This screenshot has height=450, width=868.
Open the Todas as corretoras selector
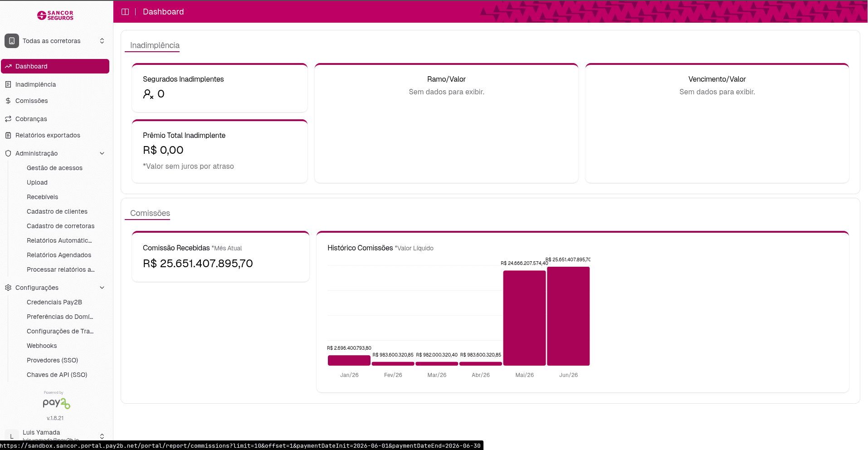point(55,41)
